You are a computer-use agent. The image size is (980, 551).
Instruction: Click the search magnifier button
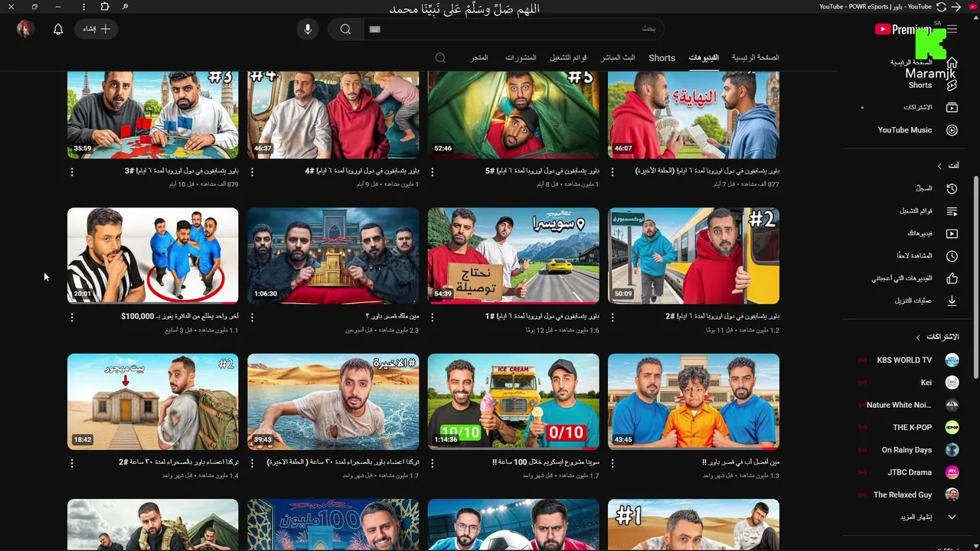point(345,29)
